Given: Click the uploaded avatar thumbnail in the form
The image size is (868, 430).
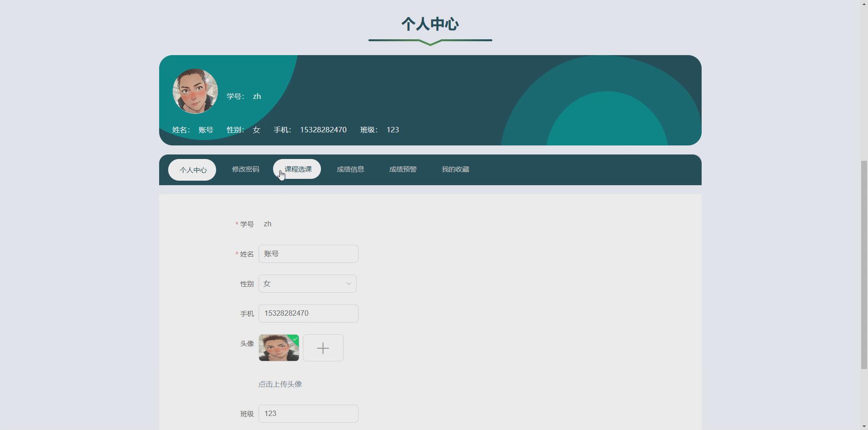Looking at the screenshot, I should (x=278, y=348).
